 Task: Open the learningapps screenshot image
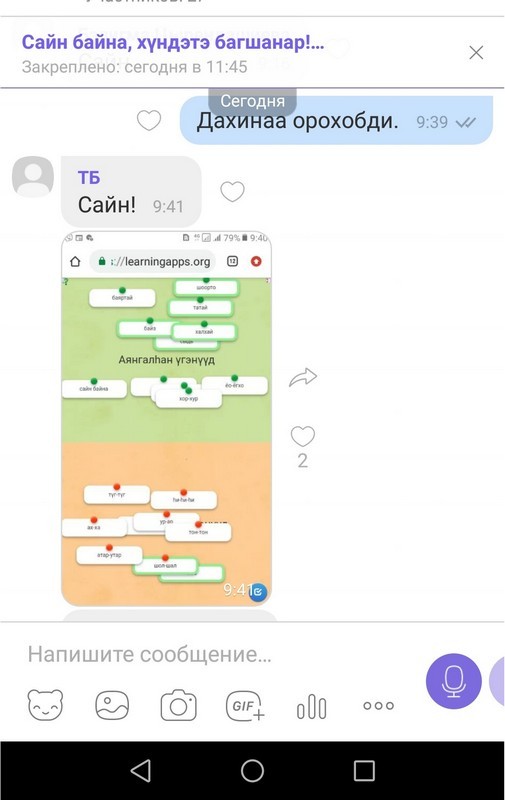pyautogui.click(x=166, y=418)
